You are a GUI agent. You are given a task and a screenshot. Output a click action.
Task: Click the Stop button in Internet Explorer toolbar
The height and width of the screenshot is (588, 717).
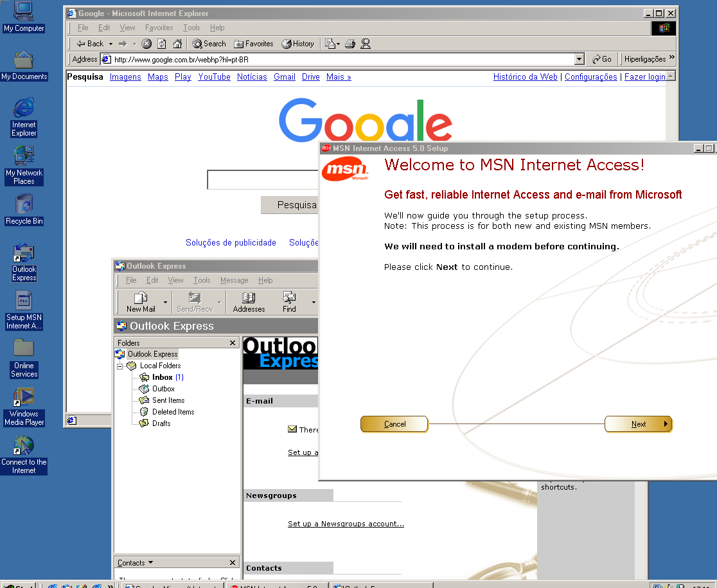pyautogui.click(x=146, y=44)
